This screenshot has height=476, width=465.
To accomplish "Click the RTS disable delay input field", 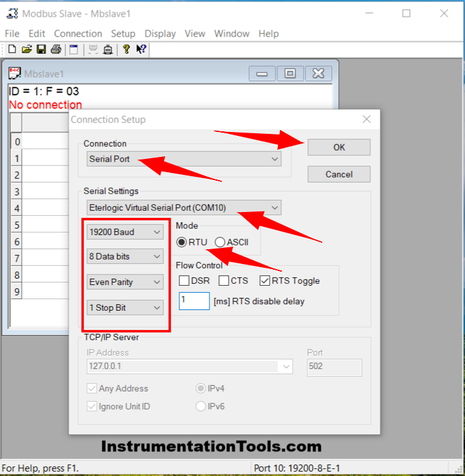I will [x=194, y=301].
